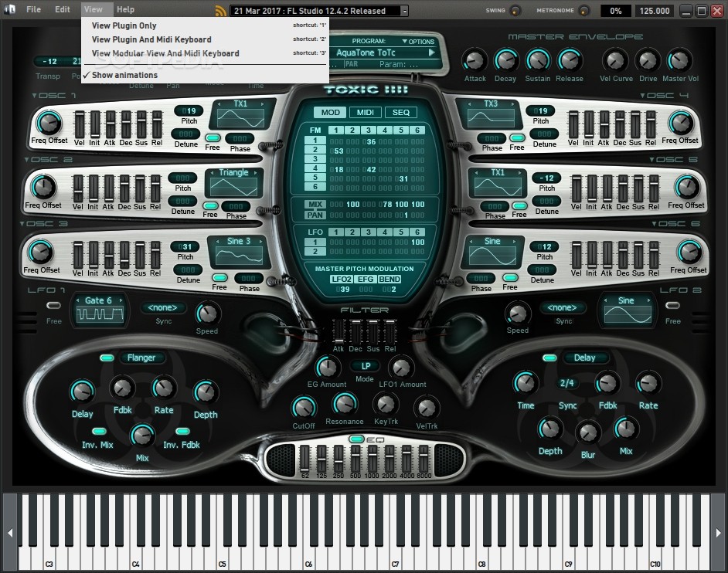728x573 pixels.
Task: Adjust the Master Envelope Release knob
Action: 570,60
